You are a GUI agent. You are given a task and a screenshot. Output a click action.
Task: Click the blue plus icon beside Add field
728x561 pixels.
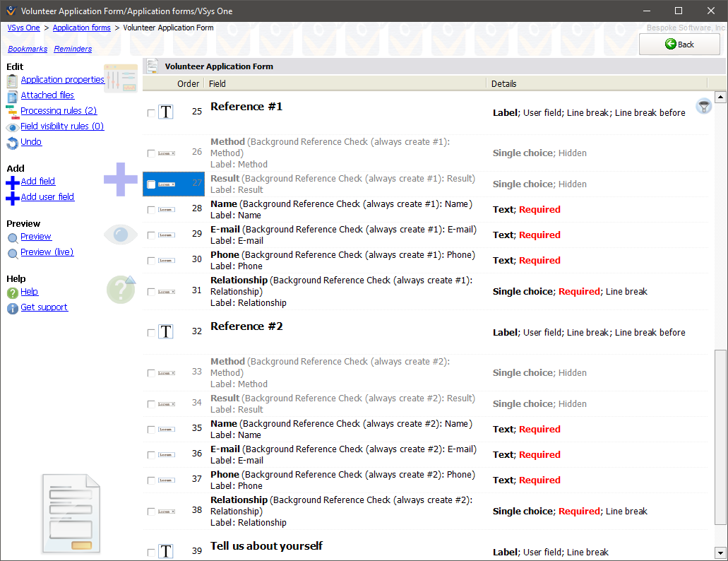coord(12,182)
